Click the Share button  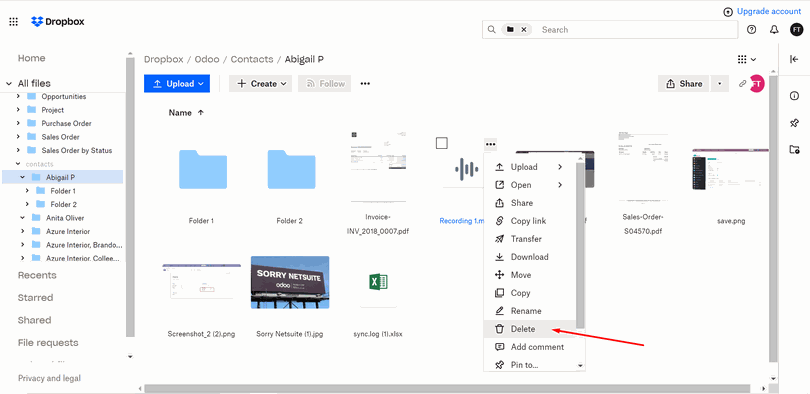pos(684,84)
